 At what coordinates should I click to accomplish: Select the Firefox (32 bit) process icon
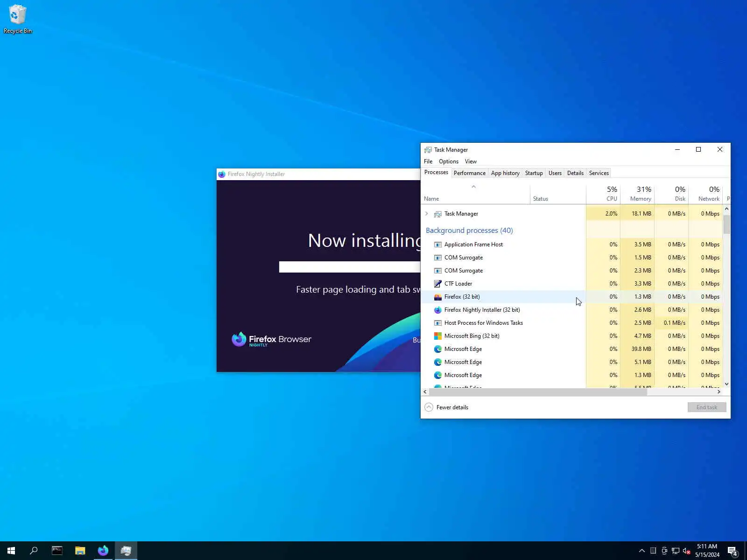click(x=437, y=297)
